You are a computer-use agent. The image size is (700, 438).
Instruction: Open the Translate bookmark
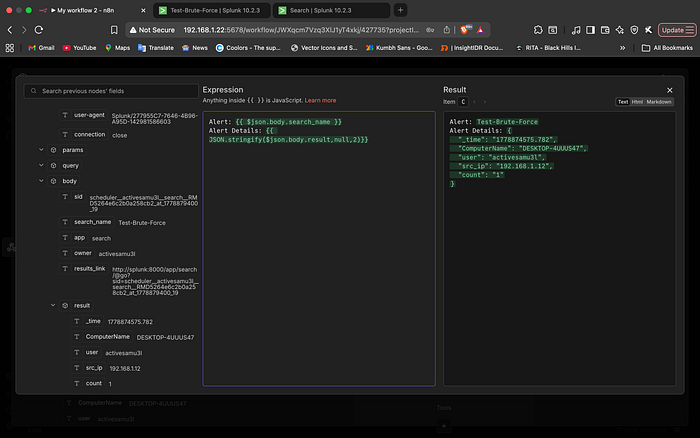pyautogui.click(x=156, y=48)
